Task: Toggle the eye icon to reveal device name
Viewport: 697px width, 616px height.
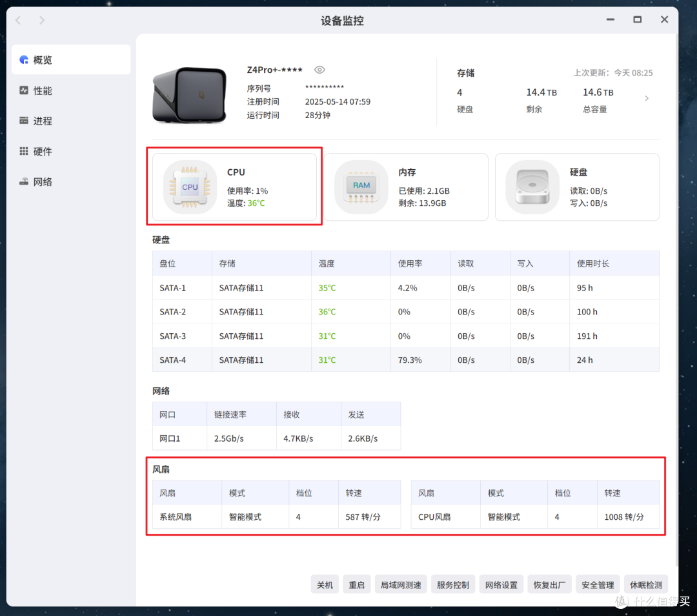Action: (x=319, y=70)
